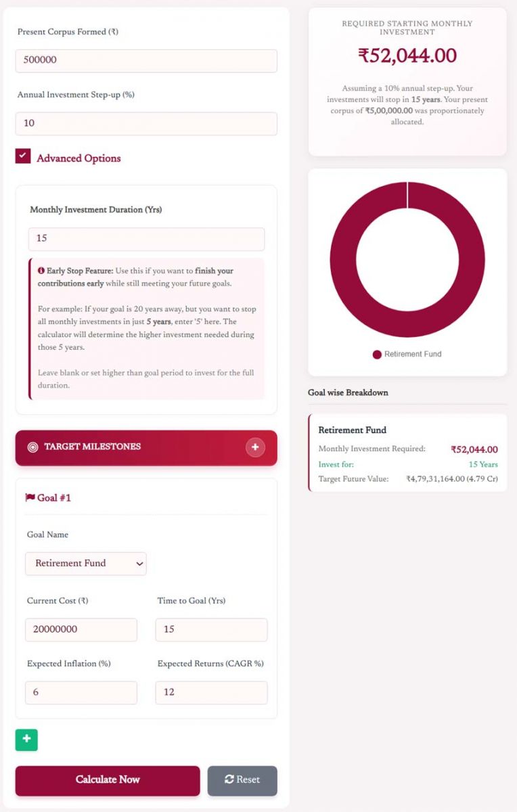Click the Calculate Now button
Screen dimensions: 517x812
click(108, 780)
